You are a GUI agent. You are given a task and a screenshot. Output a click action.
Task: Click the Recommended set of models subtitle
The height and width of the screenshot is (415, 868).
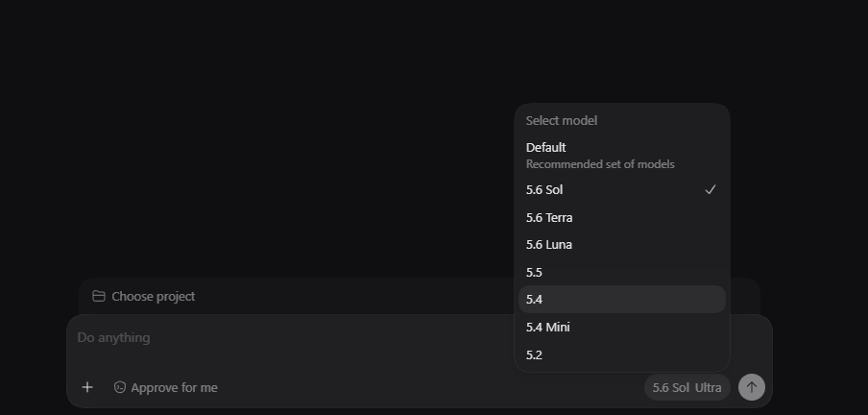pyautogui.click(x=600, y=164)
